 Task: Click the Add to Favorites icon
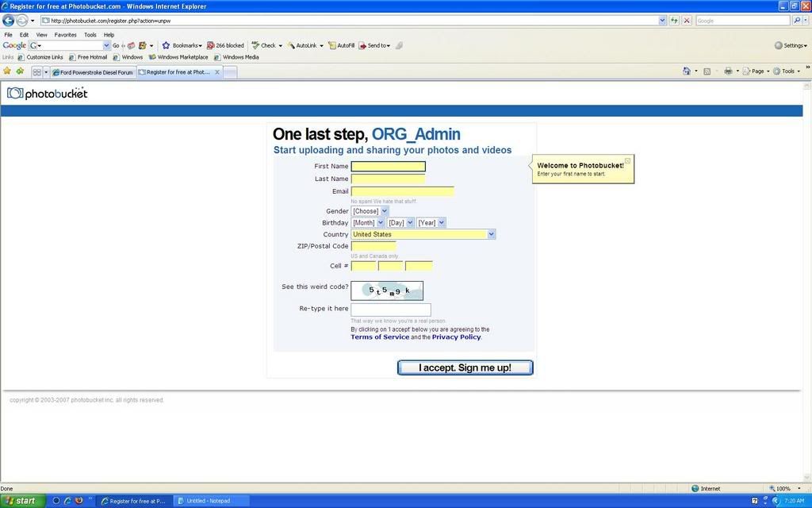20,71
